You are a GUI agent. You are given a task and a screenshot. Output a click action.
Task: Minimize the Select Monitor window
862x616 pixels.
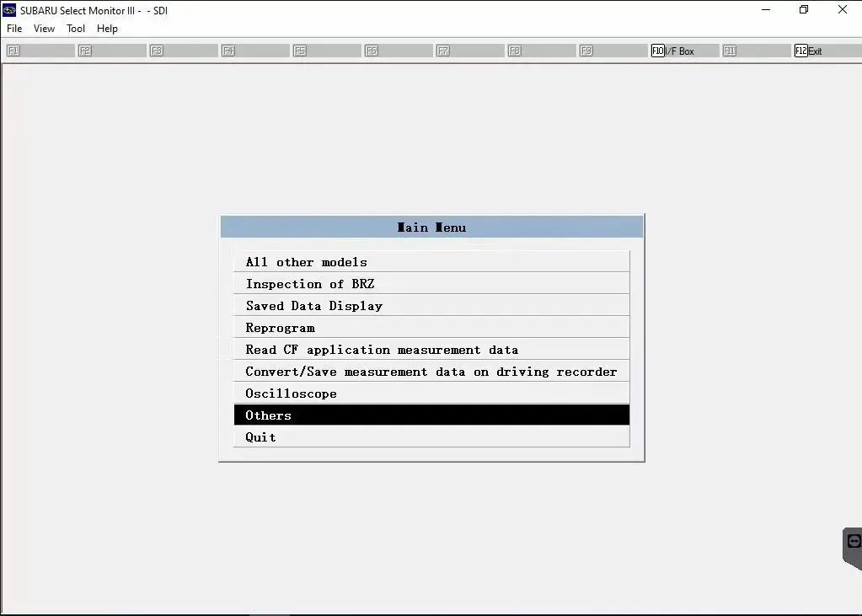(x=766, y=10)
